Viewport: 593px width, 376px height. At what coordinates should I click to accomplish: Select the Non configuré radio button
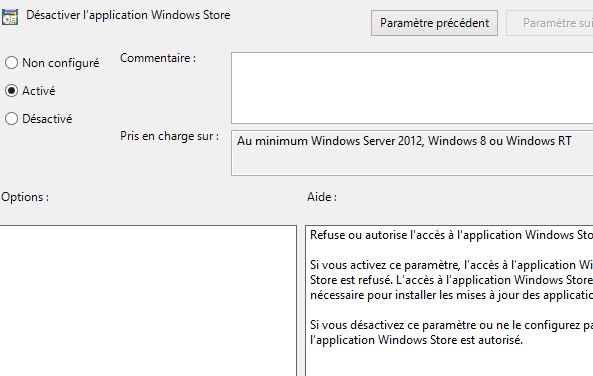point(11,63)
